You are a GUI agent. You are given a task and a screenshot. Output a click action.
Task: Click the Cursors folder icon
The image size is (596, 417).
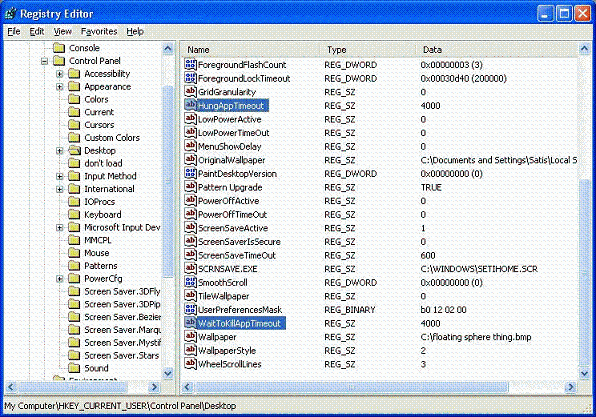pyautogui.click(x=74, y=125)
